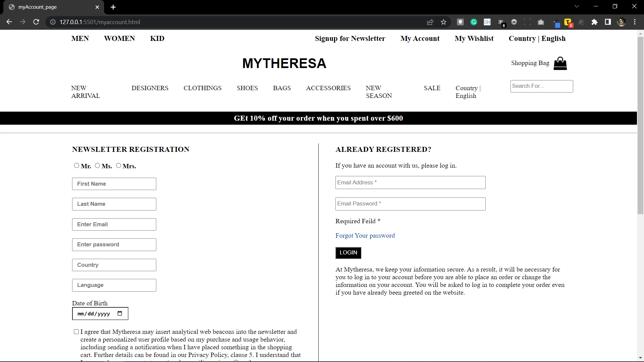This screenshot has width=644, height=362.
Task: Reload the page
Action: pos(36,22)
